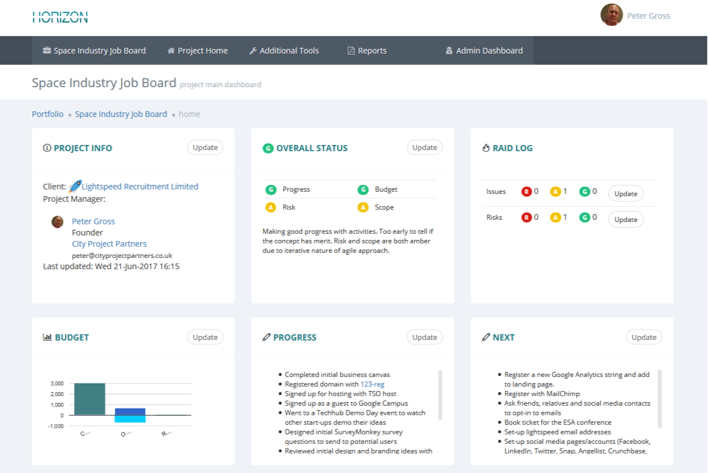
Task: Click the flame icon beside RAID Log
Action: coord(486,148)
